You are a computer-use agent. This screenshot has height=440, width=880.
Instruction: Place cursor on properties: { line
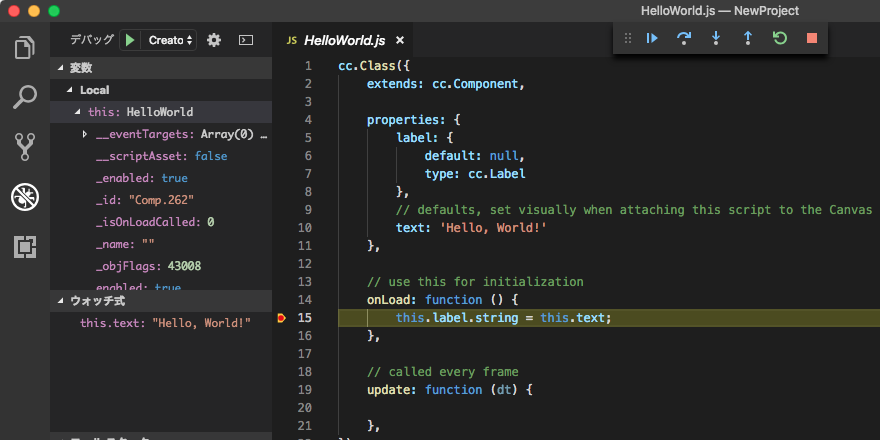coord(414,120)
